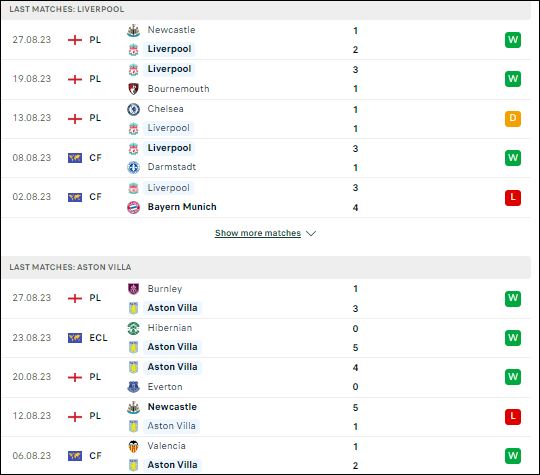Click the England flag beside 19.08.23 PL match
The image size is (540, 475).
(75, 79)
